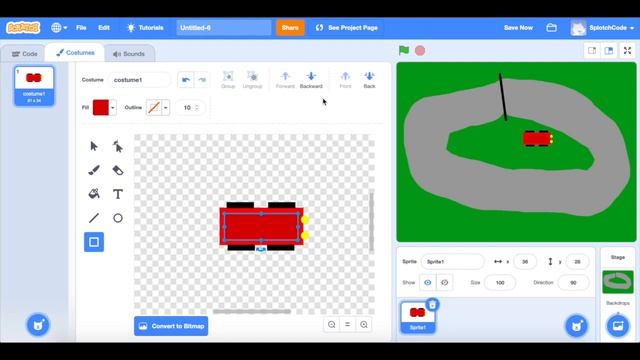Click the Undo arrow
This screenshot has height=360, width=640.
(x=186, y=80)
